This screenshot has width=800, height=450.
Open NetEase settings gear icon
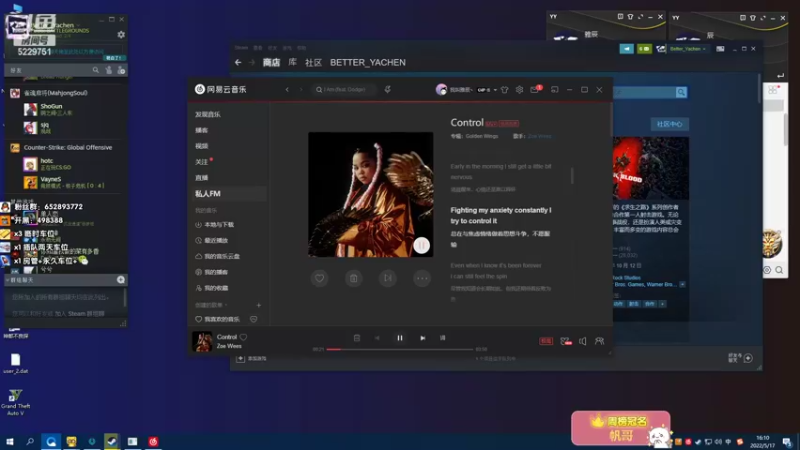coord(519,89)
